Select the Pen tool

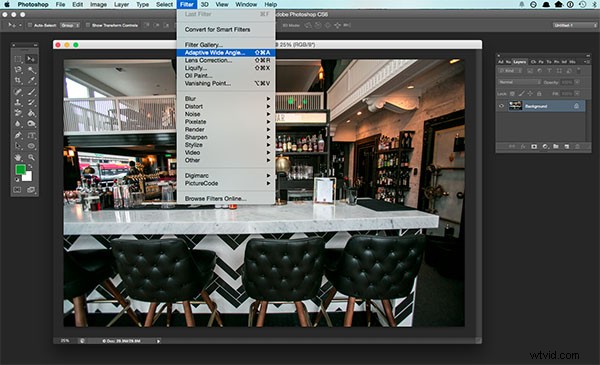click(x=18, y=135)
